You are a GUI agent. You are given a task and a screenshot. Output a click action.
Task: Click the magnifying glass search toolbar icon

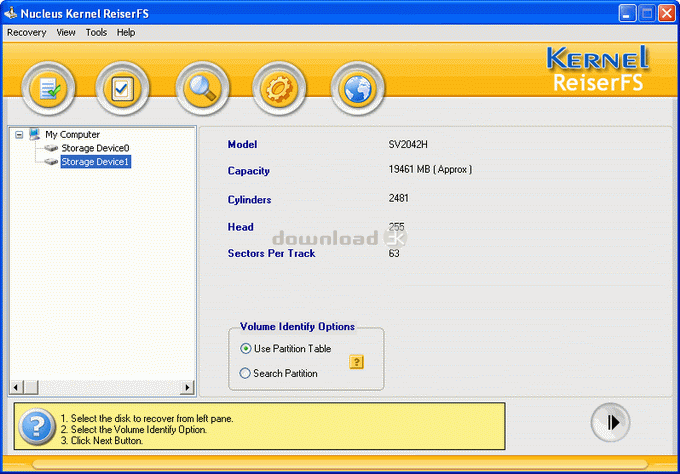pyautogui.click(x=202, y=88)
